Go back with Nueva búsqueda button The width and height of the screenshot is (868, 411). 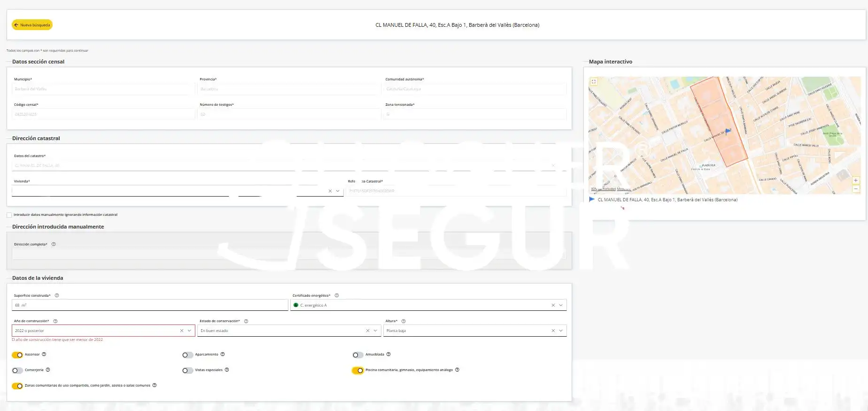tap(32, 25)
